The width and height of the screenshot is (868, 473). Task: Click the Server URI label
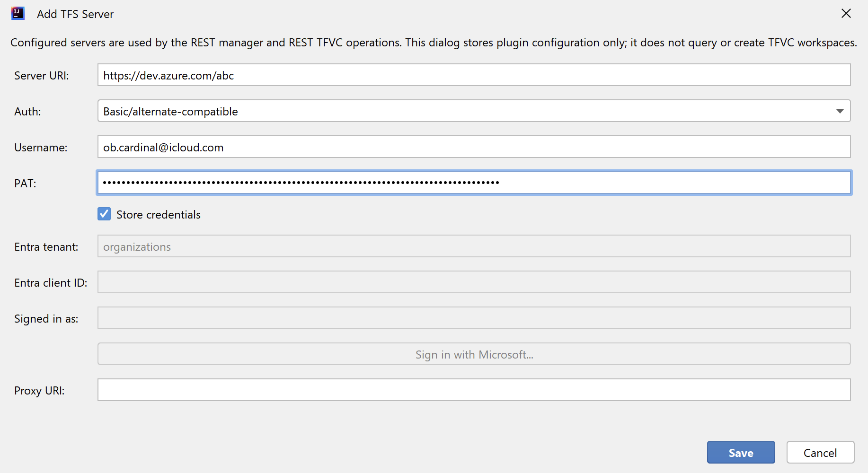tap(42, 76)
